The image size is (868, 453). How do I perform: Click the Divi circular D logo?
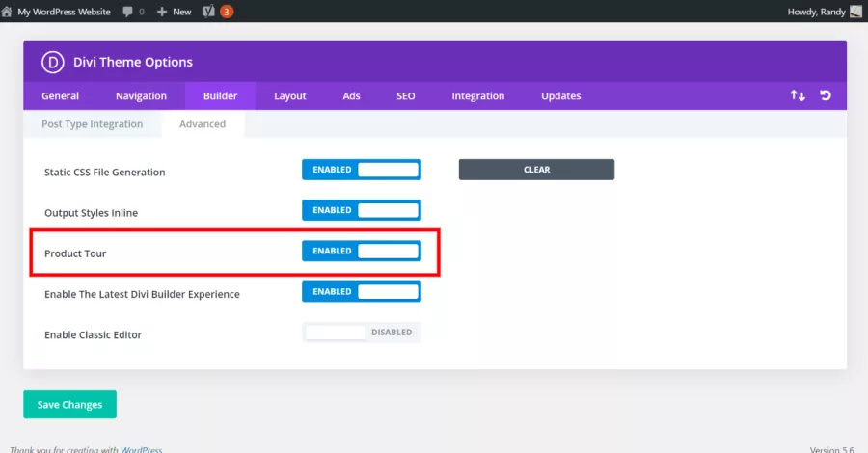[53, 62]
